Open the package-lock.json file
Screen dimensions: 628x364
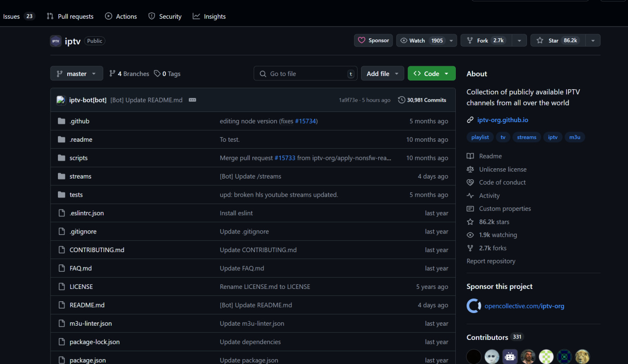pos(95,342)
